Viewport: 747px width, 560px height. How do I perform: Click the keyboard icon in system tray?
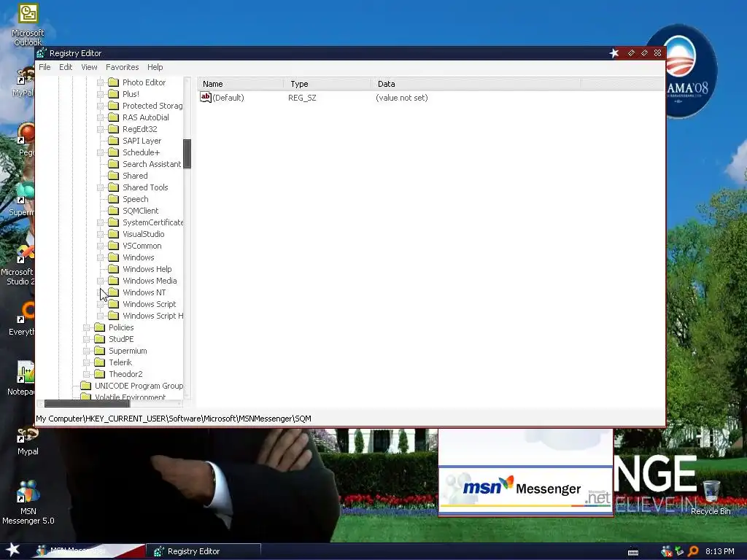(x=633, y=552)
